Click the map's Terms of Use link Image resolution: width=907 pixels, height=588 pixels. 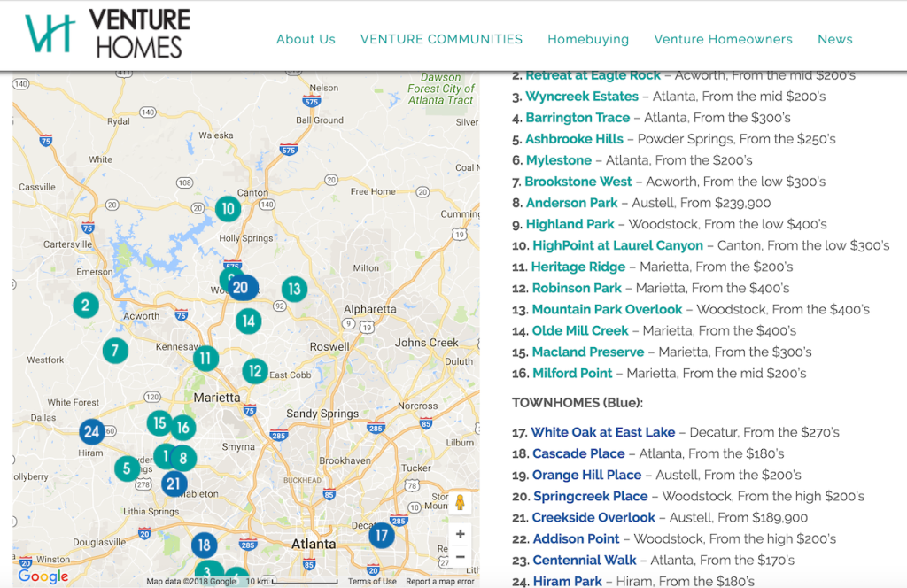click(x=372, y=582)
